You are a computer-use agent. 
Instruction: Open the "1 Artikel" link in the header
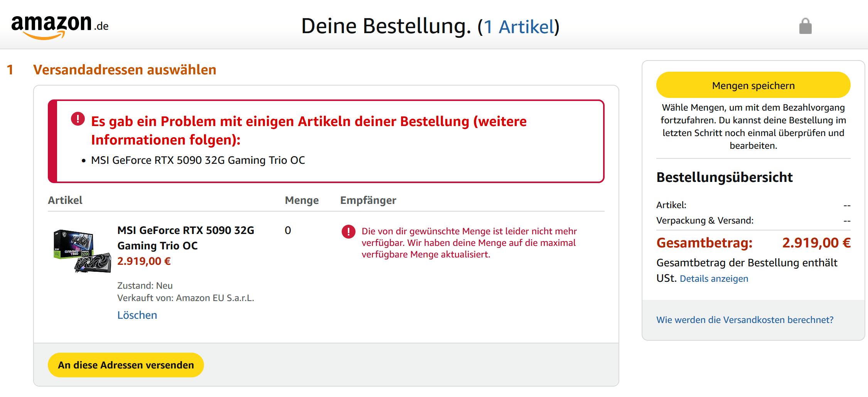tap(519, 27)
